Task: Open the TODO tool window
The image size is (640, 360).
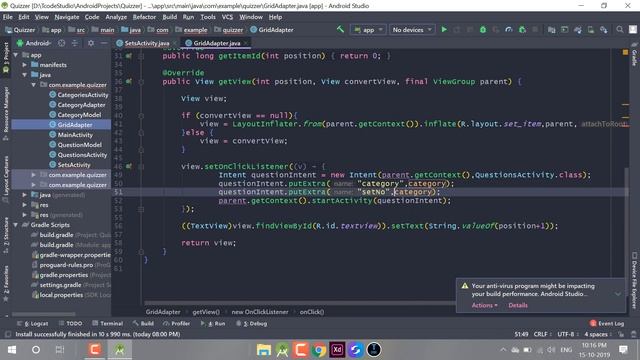Action: [x=70, y=323]
